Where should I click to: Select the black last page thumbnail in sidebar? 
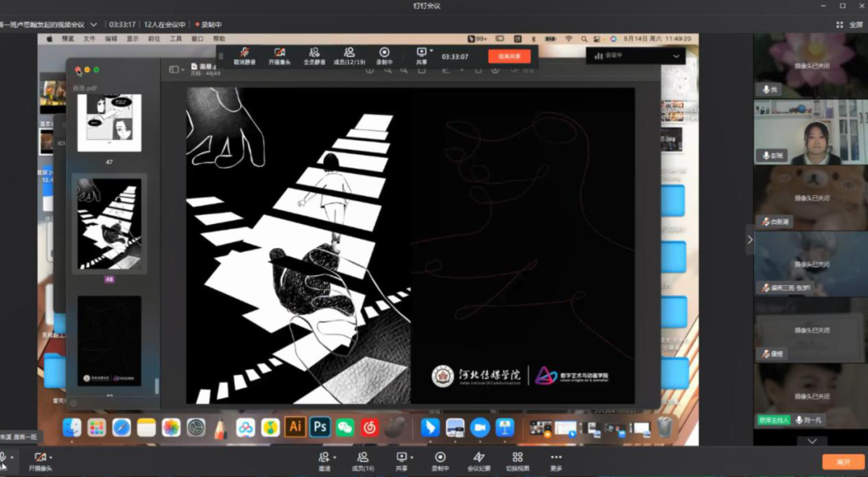click(x=109, y=340)
